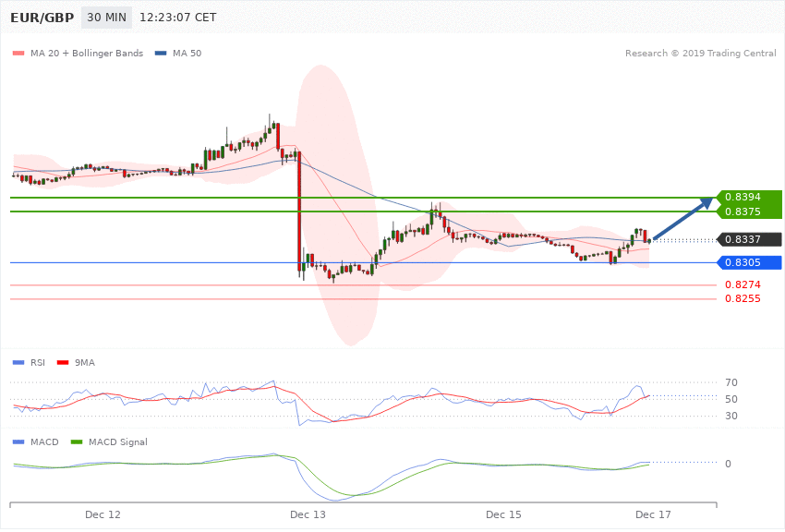Image resolution: width=785 pixels, height=532 pixels.
Task: Click the RSI 30 level label
Action: pyautogui.click(x=731, y=416)
